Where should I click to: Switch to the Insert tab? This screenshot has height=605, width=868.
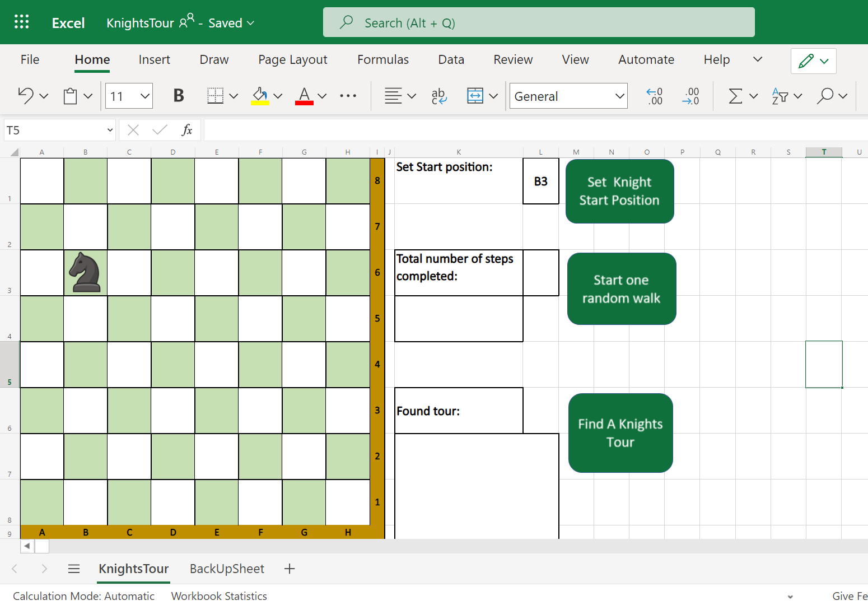(x=154, y=59)
